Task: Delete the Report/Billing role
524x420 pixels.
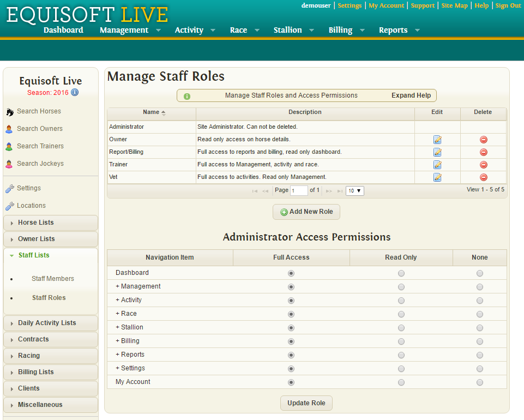Action: pyautogui.click(x=483, y=152)
